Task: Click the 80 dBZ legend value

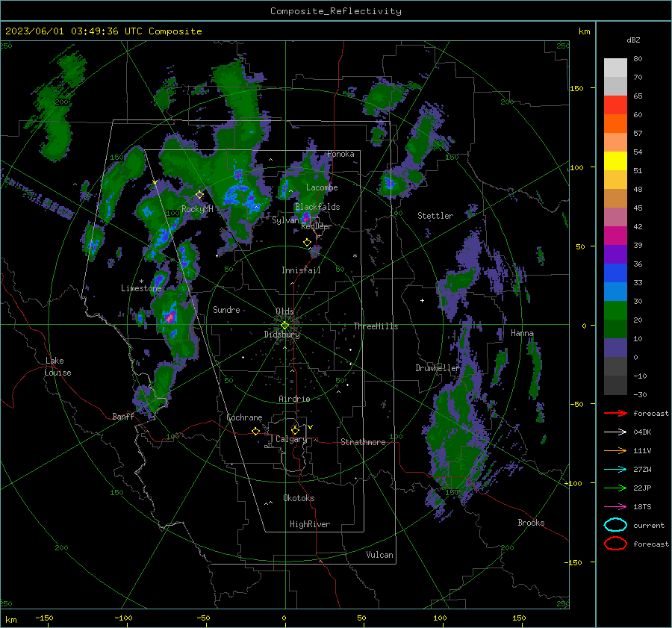Action: 638,59
